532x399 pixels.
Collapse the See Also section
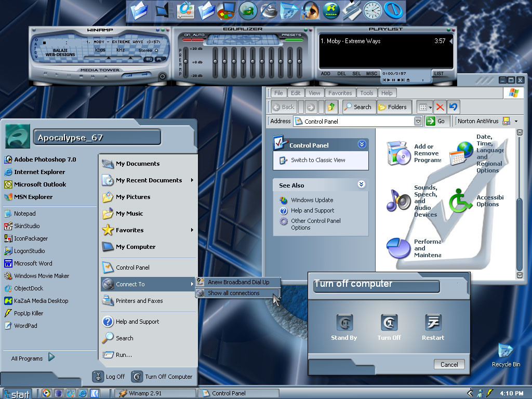pos(362,184)
